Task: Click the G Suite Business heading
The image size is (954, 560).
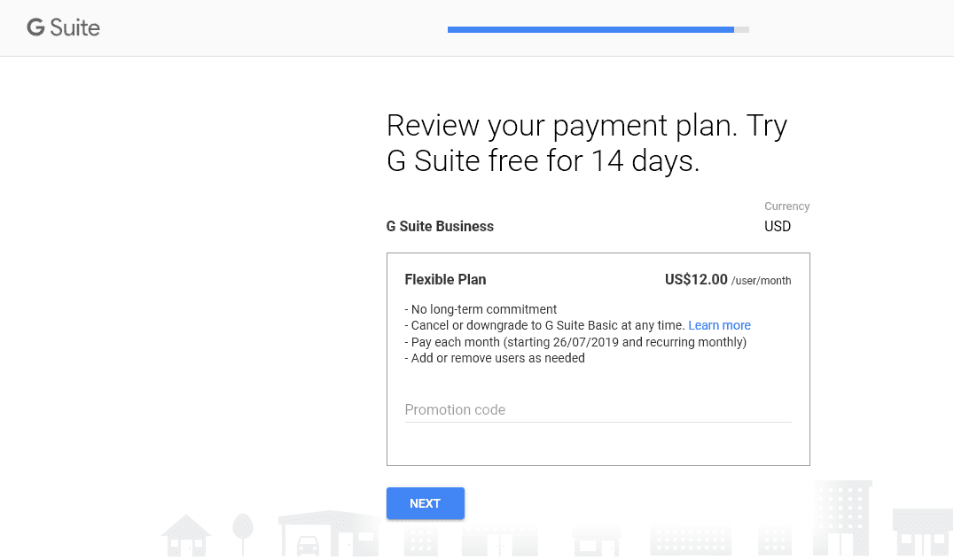Action: (x=440, y=226)
